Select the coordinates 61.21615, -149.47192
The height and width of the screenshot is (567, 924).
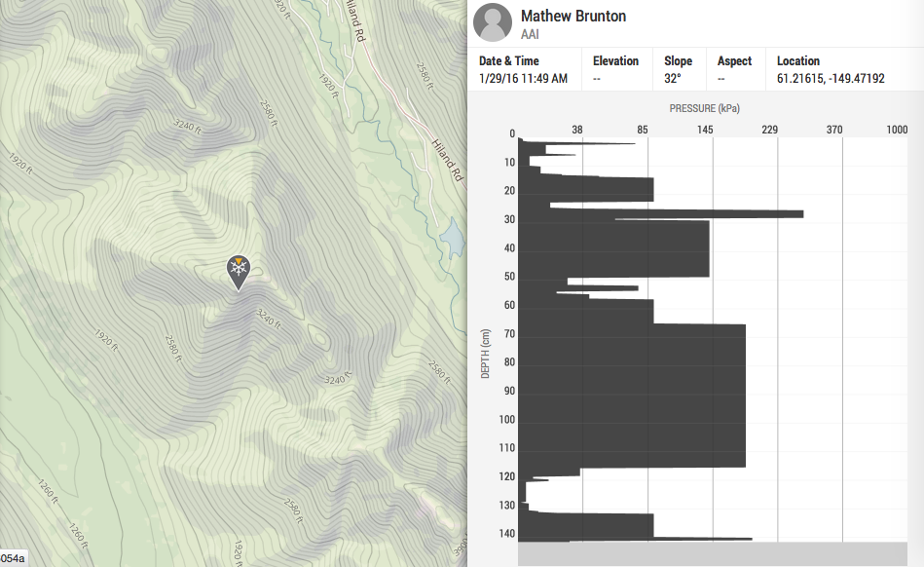pos(831,78)
